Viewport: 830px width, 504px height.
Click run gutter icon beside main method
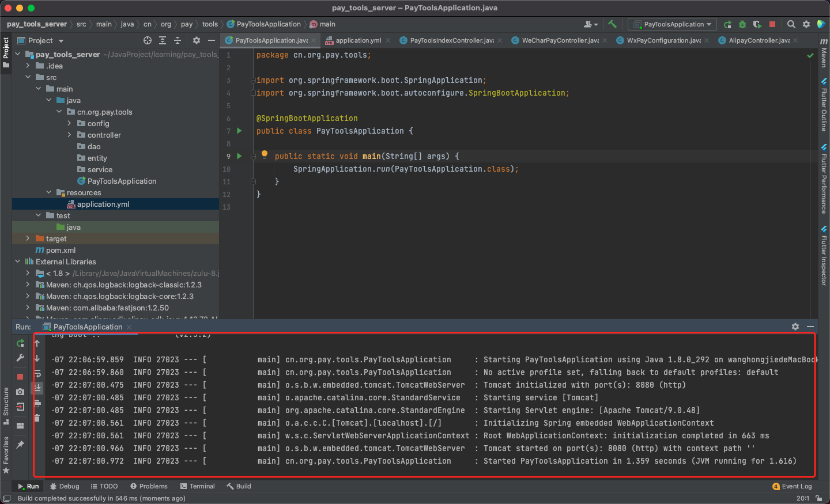[x=239, y=156]
